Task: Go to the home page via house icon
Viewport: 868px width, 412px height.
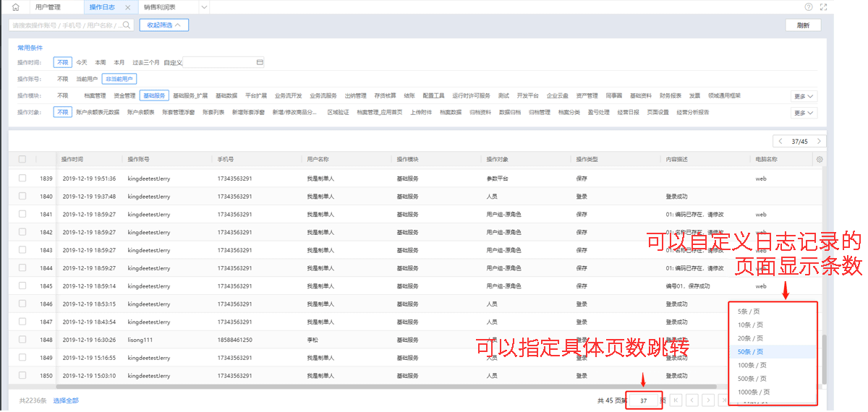Action: pos(16,7)
